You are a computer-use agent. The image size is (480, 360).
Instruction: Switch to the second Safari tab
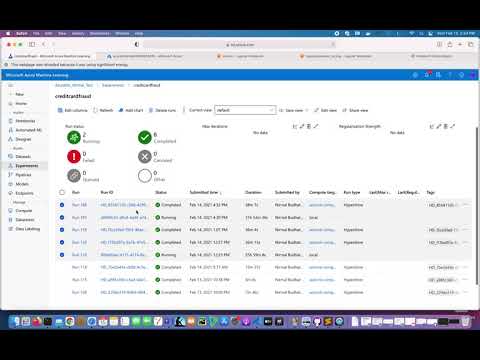click(x=145, y=56)
